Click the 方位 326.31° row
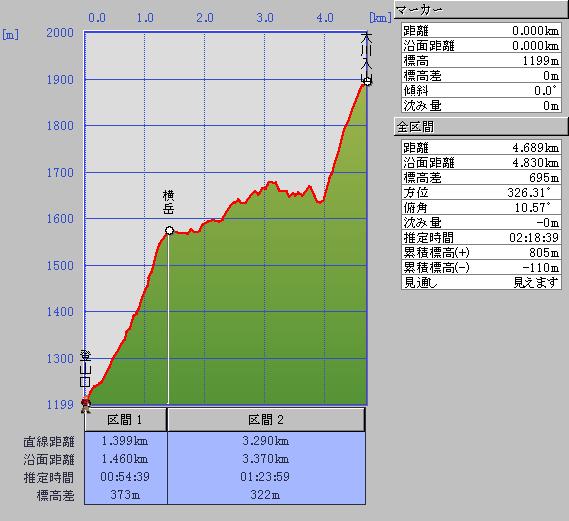This screenshot has width=569, height=521. click(x=481, y=192)
